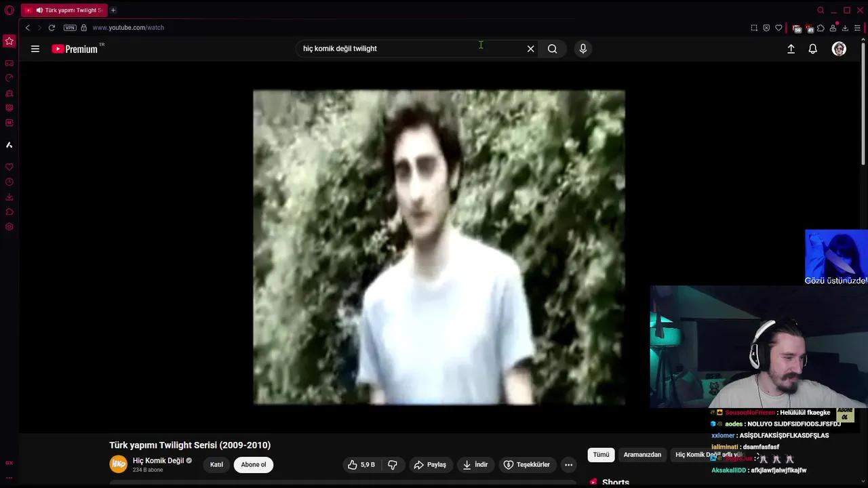Click the video player to pause

(x=439, y=247)
